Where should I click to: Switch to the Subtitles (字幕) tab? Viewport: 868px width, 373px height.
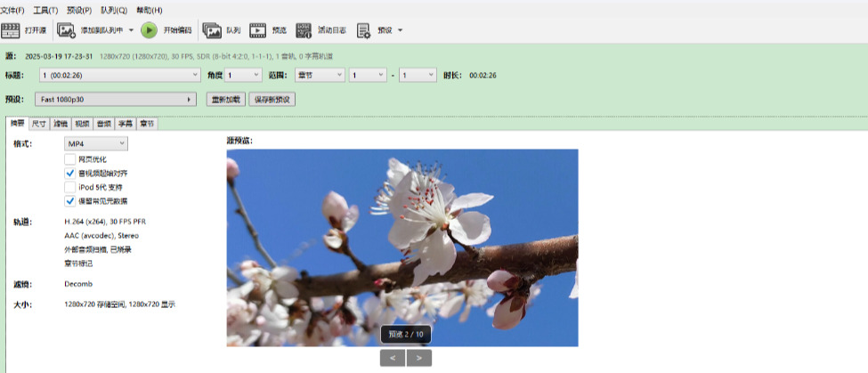click(126, 124)
